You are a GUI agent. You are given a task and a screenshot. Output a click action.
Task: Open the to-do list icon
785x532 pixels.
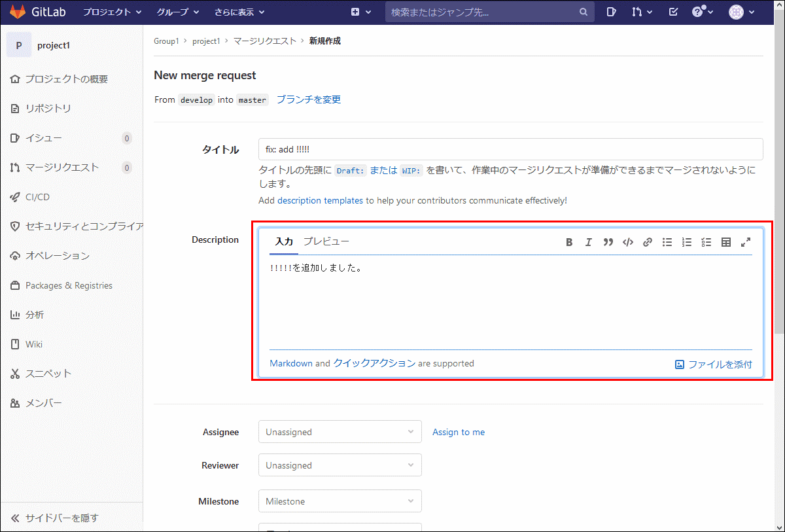tap(673, 12)
